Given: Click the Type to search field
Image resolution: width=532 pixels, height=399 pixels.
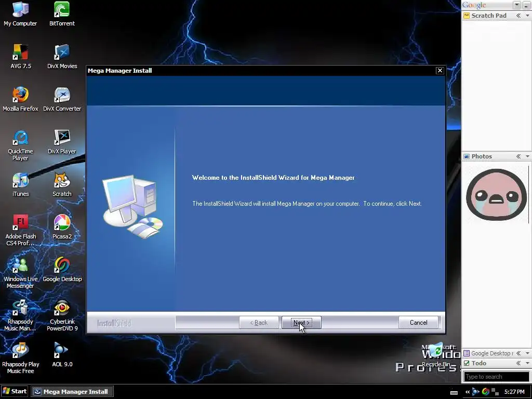Looking at the screenshot, I should coord(496,377).
